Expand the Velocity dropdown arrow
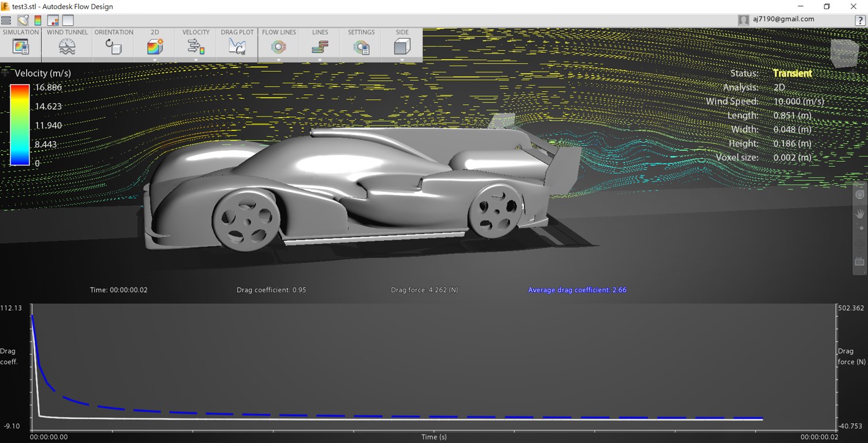The height and width of the screenshot is (443, 868). pos(196,60)
